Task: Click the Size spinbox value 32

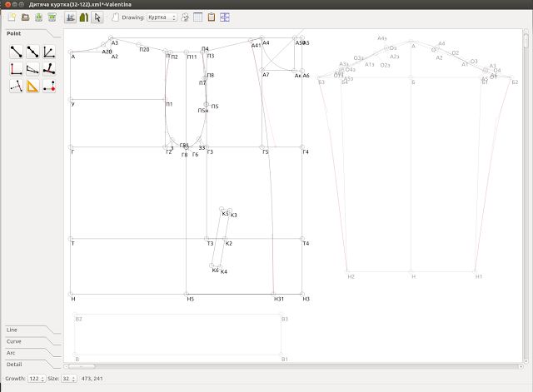Action: 68,379
